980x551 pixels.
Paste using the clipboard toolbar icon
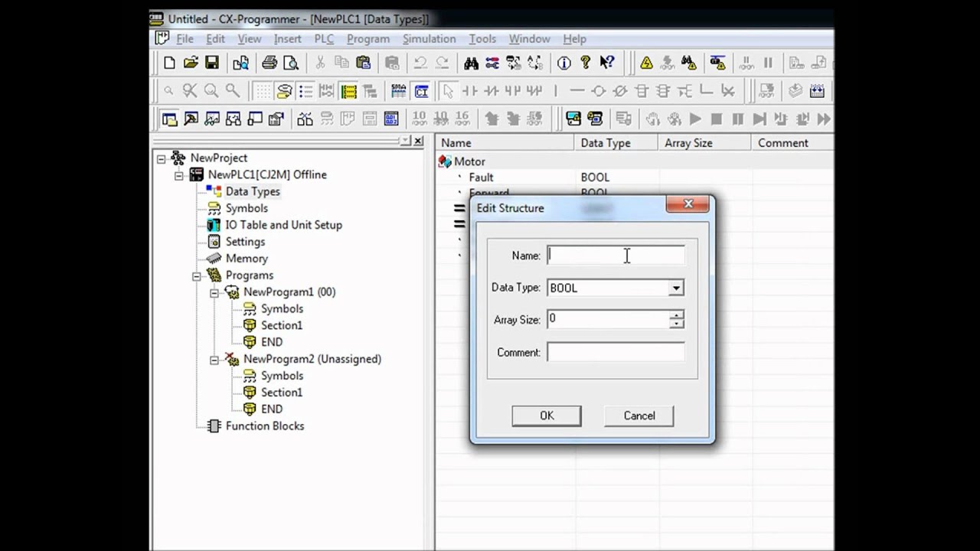pos(364,63)
